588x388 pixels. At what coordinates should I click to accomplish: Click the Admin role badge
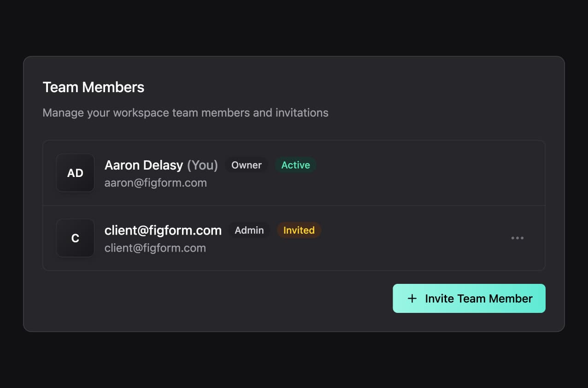pyautogui.click(x=249, y=230)
